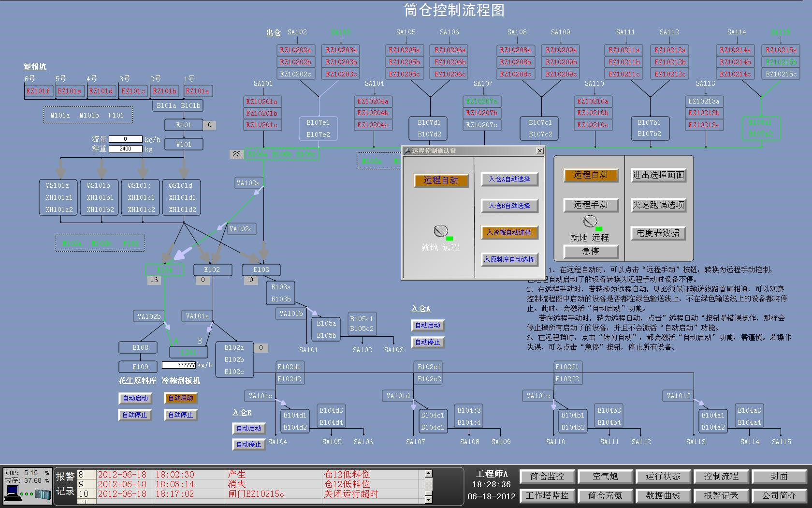812x508 pixels.
Task: Click 自动停止 under 花生原料库
Action: [135, 415]
